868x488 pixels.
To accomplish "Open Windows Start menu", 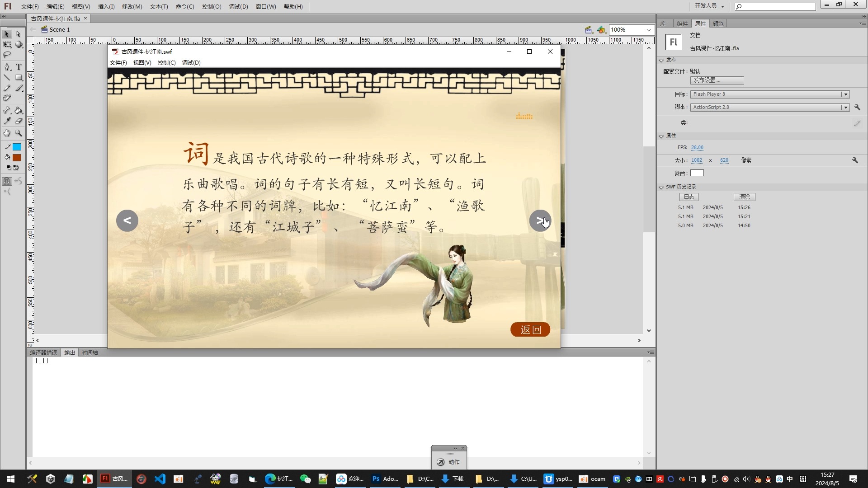I will point(11,479).
